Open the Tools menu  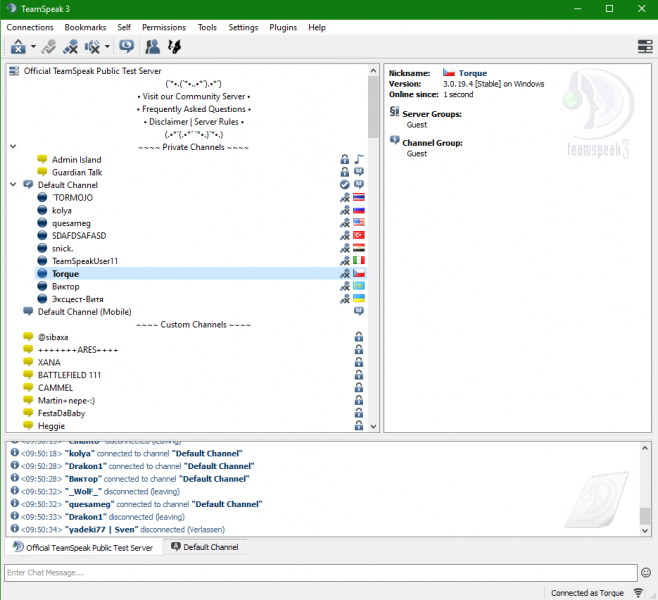(x=207, y=27)
